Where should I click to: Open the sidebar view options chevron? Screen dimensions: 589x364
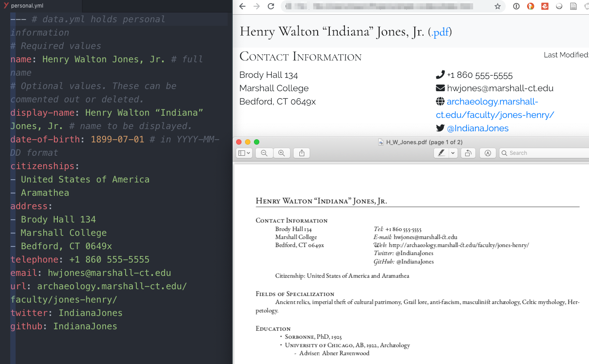248,153
